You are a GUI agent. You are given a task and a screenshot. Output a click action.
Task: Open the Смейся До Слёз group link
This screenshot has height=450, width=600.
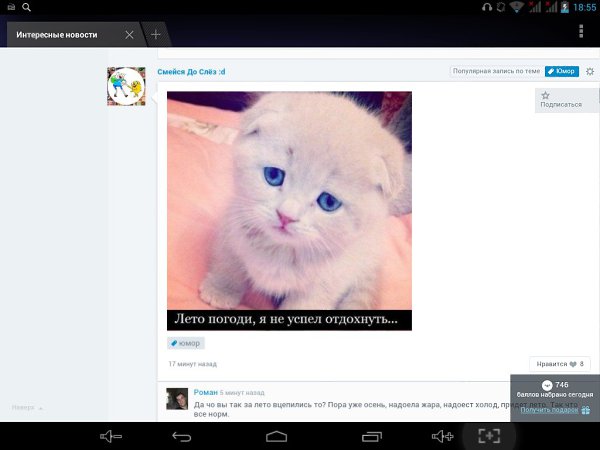coord(191,72)
